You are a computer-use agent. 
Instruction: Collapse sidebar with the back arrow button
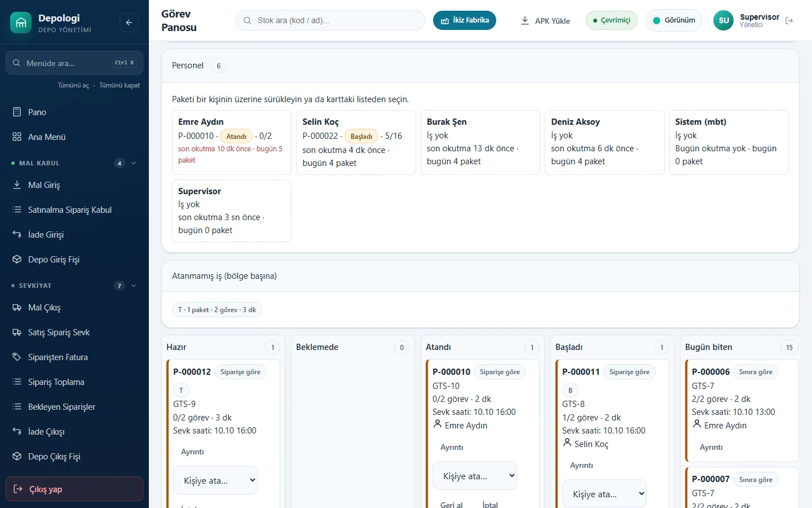click(x=129, y=23)
